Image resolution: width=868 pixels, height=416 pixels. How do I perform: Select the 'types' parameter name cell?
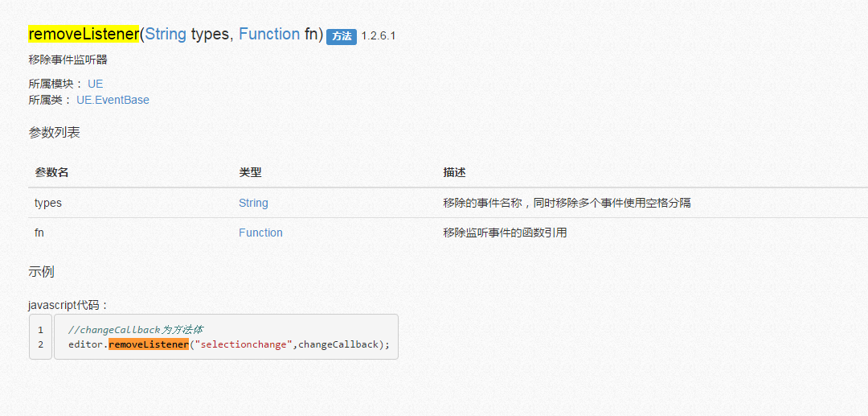click(x=48, y=203)
